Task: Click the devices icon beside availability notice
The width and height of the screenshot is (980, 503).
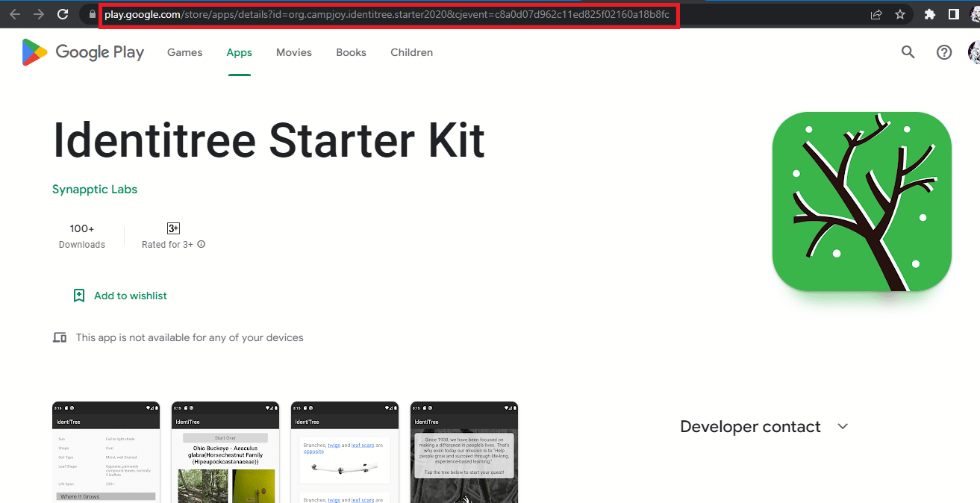Action: click(60, 337)
